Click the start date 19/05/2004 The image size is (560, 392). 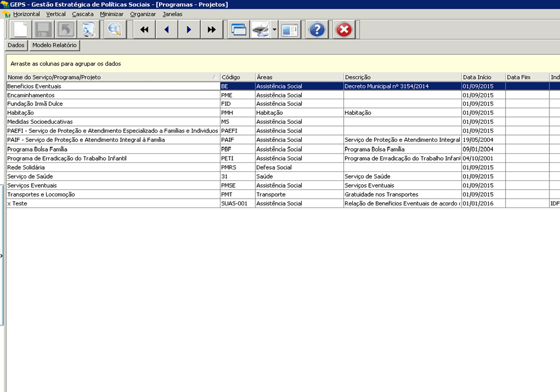click(483, 140)
